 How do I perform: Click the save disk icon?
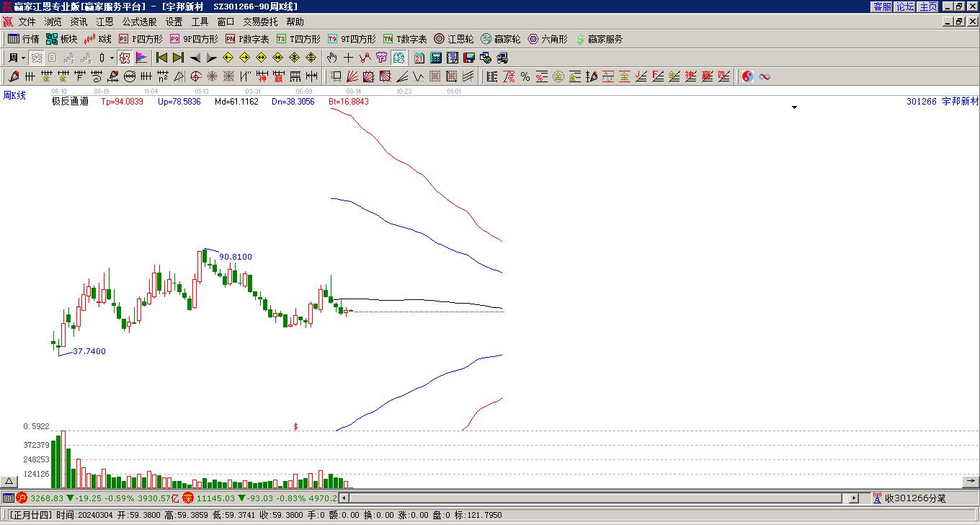(x=469, y=58)
